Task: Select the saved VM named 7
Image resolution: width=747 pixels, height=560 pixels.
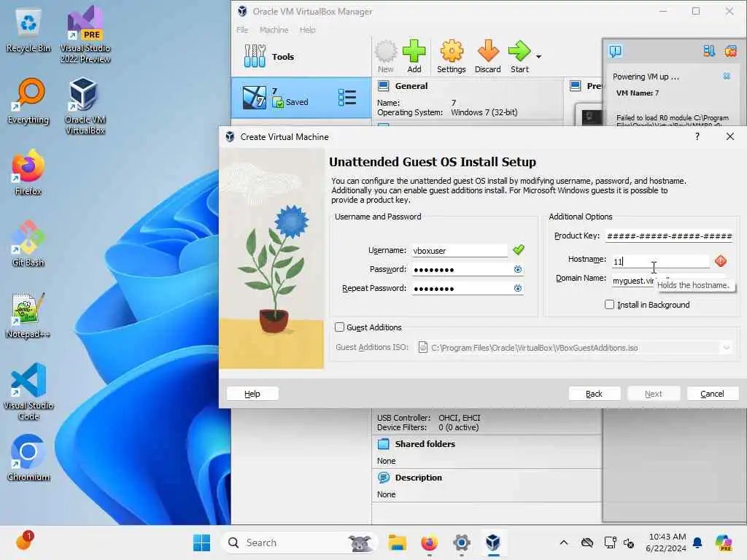Action: point(301,98)
